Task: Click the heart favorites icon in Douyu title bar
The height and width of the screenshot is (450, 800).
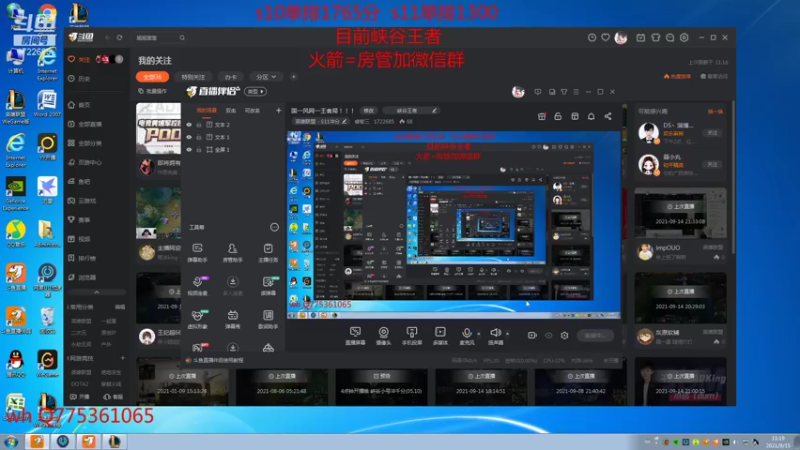Action: [x=605, y=37]
